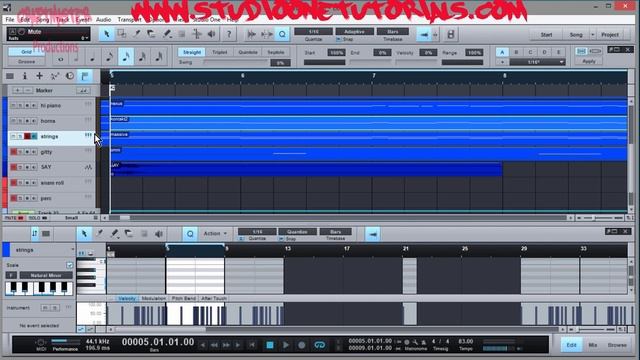Viewport: 640px width, 360px height.
Task: Toggle the Scale checkbox in the editor
Action: point(69,265)
